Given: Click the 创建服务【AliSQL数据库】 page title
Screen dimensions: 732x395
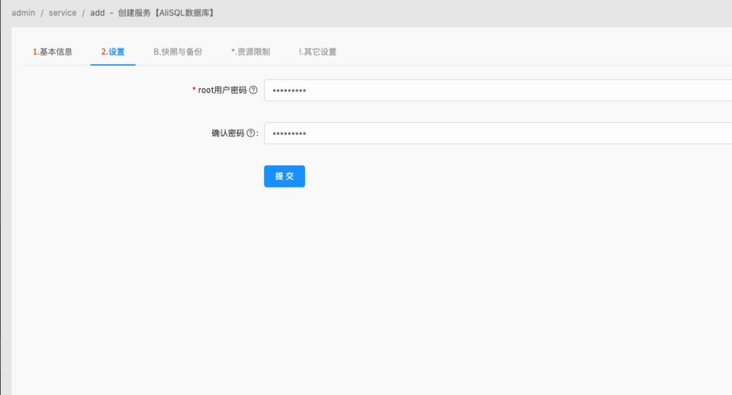Looking at the screenshot, I should click(167, 13).
